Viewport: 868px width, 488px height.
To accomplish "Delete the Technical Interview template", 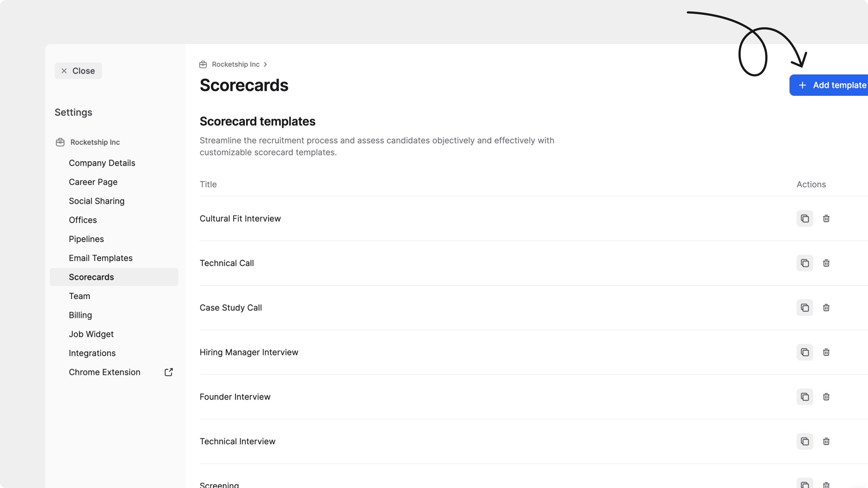I will click(826, 441).
